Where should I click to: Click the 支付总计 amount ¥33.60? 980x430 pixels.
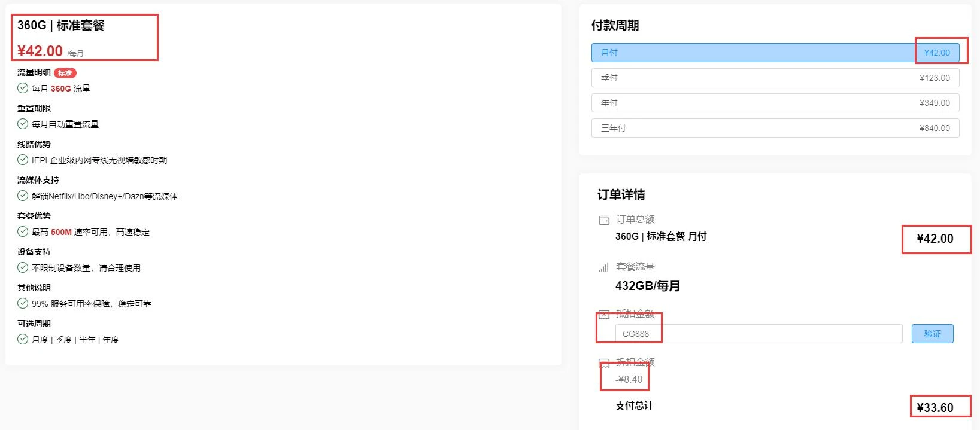pyautogui.click(x=935, y=408)
